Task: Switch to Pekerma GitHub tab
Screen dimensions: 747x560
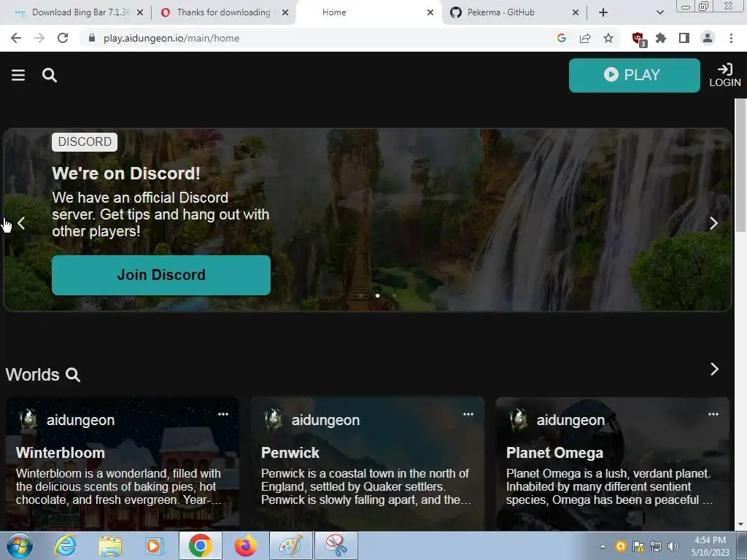Action: coord(500,12)
